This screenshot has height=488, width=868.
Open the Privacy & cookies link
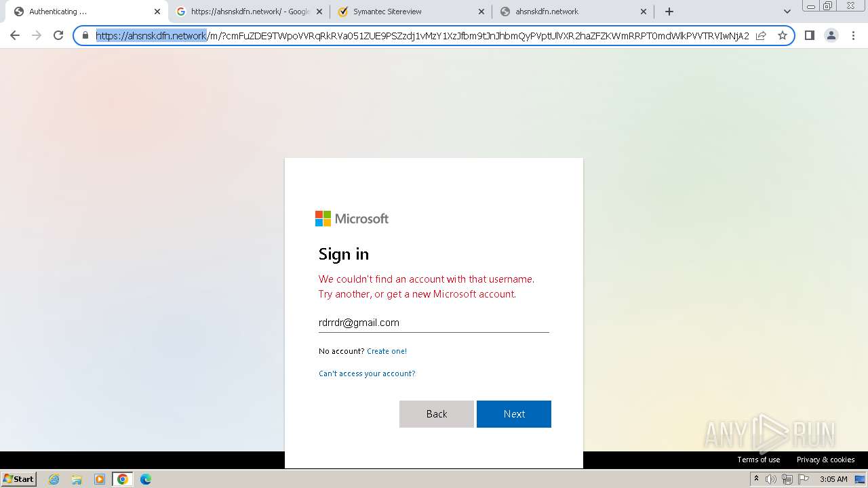(x=825, y=460)
